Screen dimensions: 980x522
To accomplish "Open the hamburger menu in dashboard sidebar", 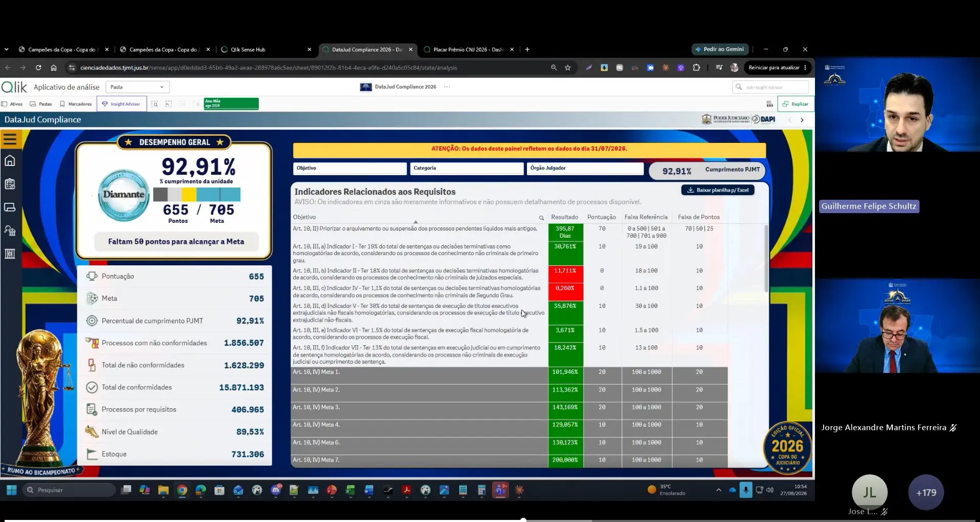I will click(x=10, y=139).
